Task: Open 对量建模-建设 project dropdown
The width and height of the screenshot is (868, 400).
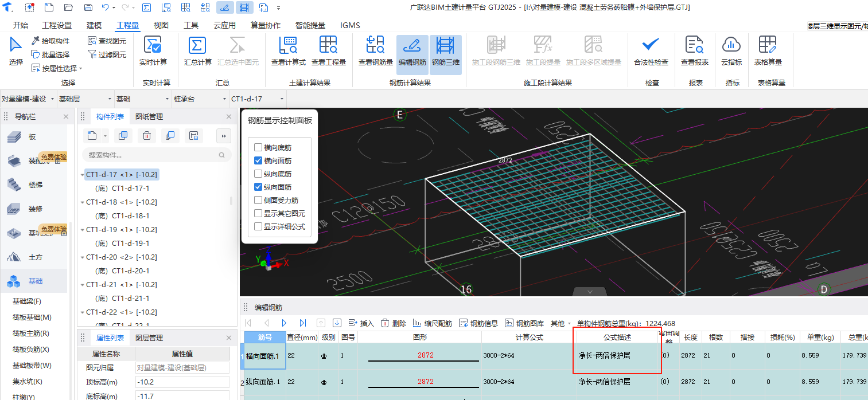Action: pyautogui.click(x=28, y=99)
